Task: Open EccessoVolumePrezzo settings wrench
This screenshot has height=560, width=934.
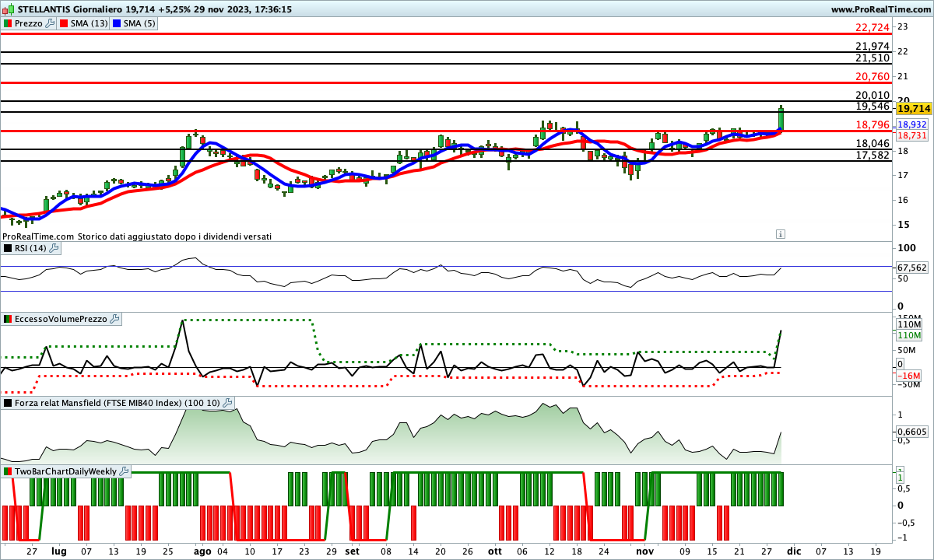Action: (x=114, y=319)
